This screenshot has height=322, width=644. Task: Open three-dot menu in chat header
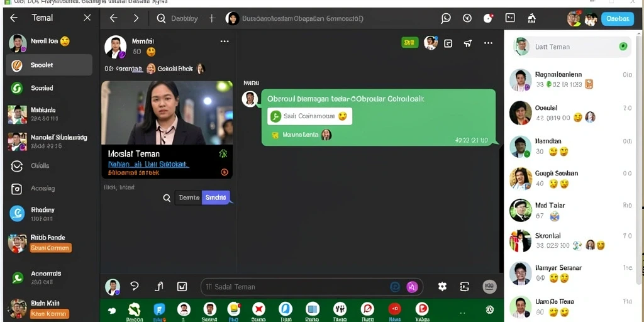click(488, 43)
